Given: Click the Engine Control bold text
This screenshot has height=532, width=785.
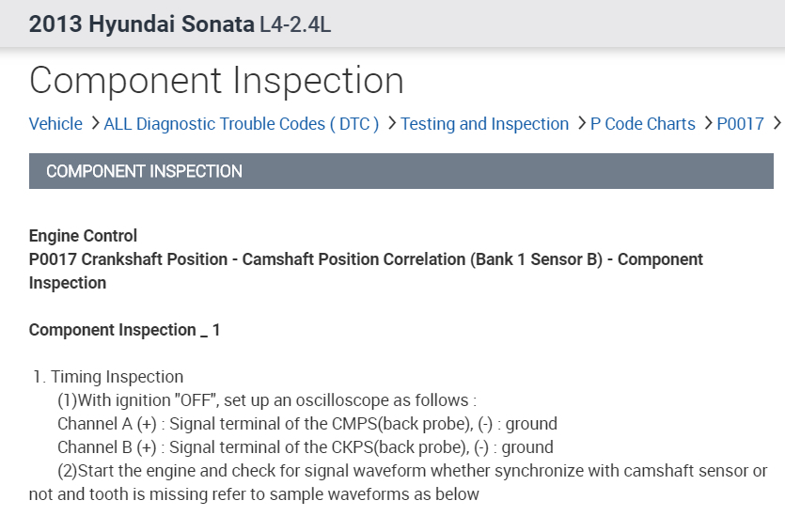Looking at the screenshot, I should click(83, 236).
